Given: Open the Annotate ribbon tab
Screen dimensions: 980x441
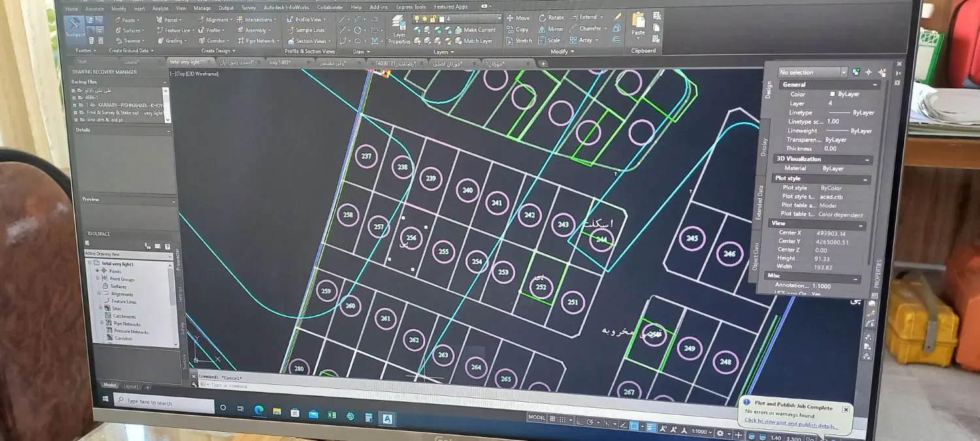Looking at the screenshot, I should (x=95, y=9).
